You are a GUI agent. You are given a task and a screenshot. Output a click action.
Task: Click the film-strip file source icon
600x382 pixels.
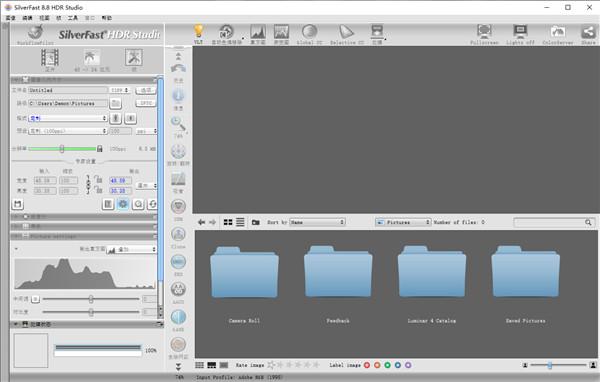tap(50, 57)
